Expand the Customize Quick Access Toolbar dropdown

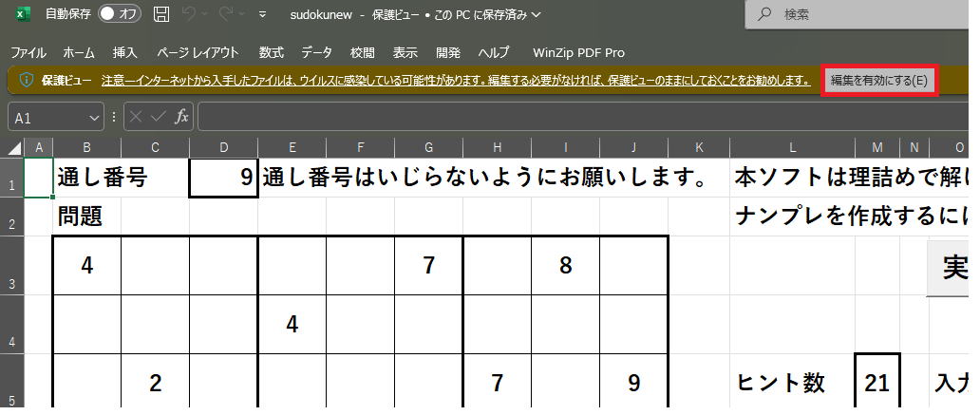point(262,14)
